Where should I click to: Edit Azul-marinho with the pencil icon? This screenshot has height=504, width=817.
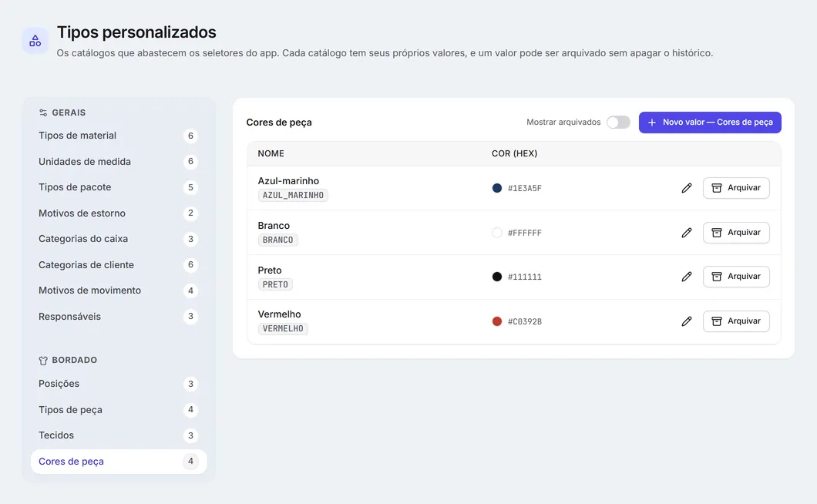(x=687, y=188)
